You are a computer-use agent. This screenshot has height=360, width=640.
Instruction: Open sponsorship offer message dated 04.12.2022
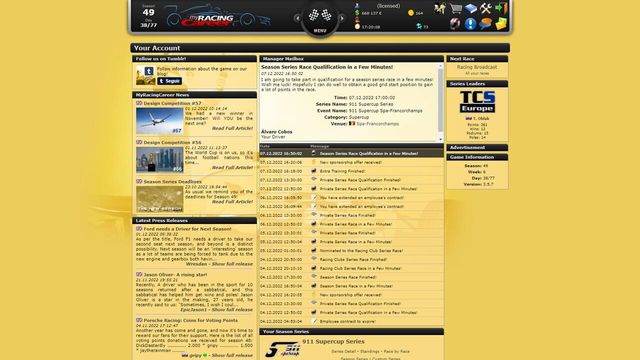click(x=351, y=295)
